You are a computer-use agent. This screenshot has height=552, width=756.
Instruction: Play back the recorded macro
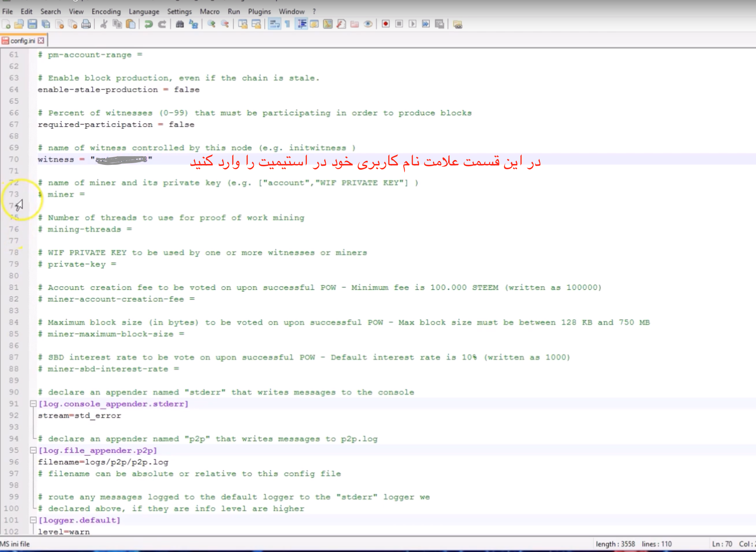tap(413, 24)
